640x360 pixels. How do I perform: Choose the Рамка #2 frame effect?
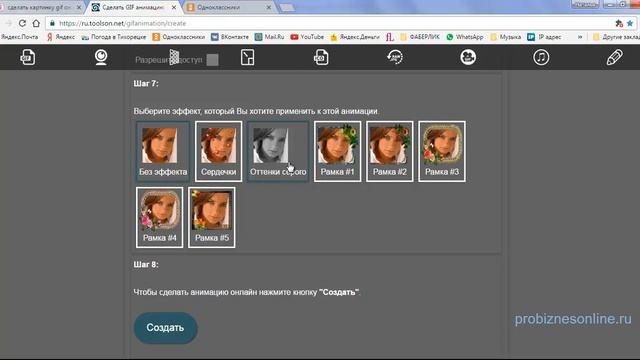coord(390,151)
